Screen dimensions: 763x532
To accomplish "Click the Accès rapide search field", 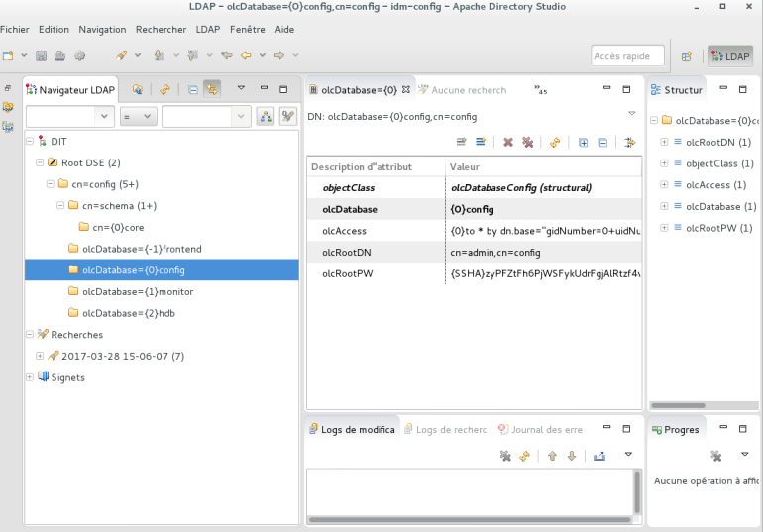I will coord(627,56).
